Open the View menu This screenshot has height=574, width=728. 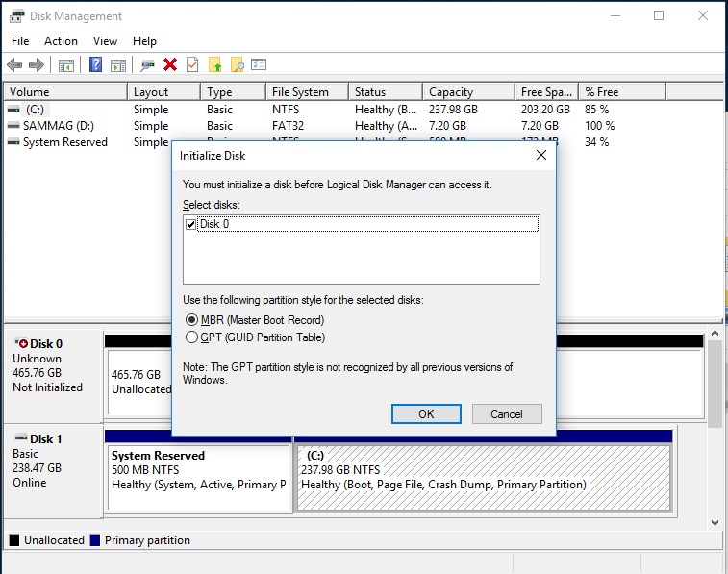(x=105, y=41)
